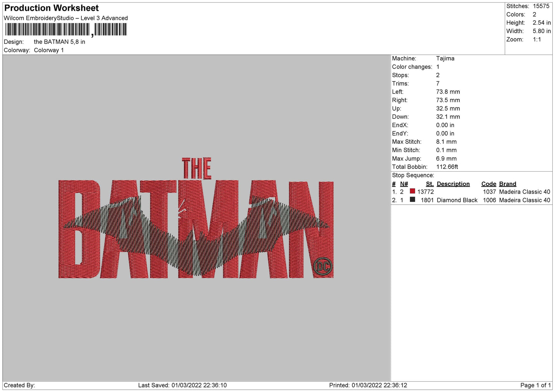This screenshot has height=392, width=555.
Task: Click the Stitches value 15575
Action: [541, 6]
